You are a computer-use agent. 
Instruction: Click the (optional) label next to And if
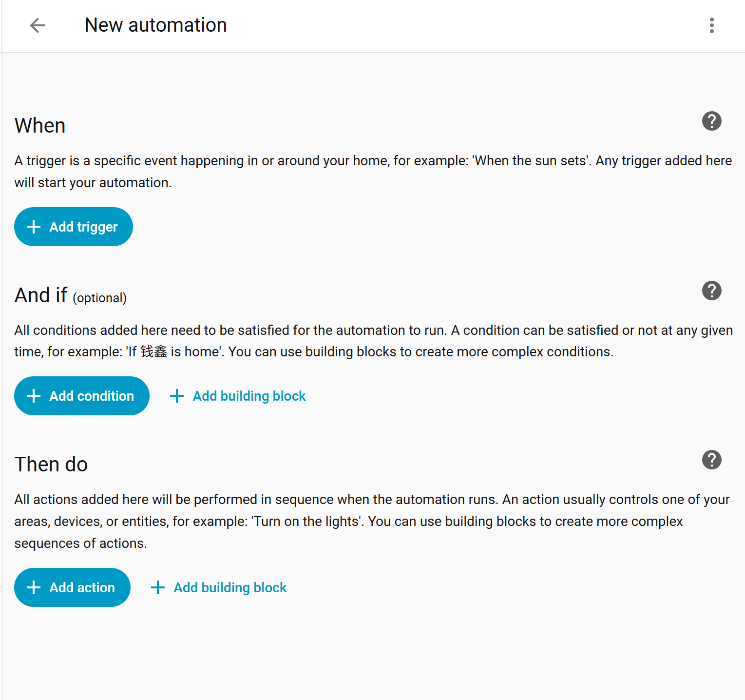tap(100, 298)
